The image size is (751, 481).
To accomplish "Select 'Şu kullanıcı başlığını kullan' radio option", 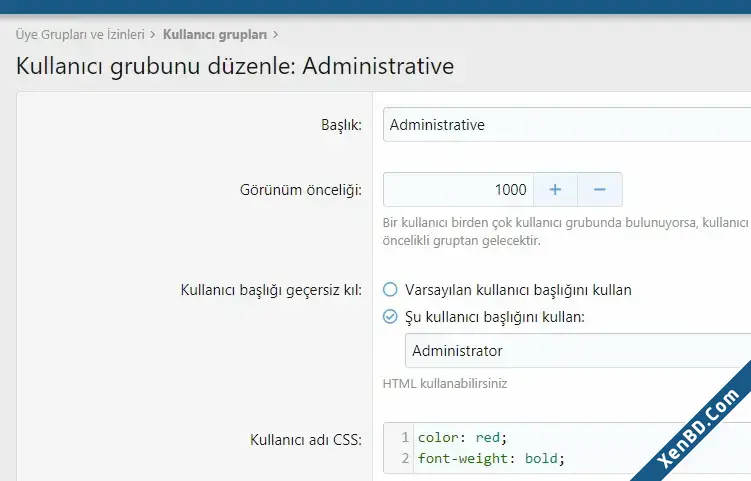I will click(x=390, y=317).
